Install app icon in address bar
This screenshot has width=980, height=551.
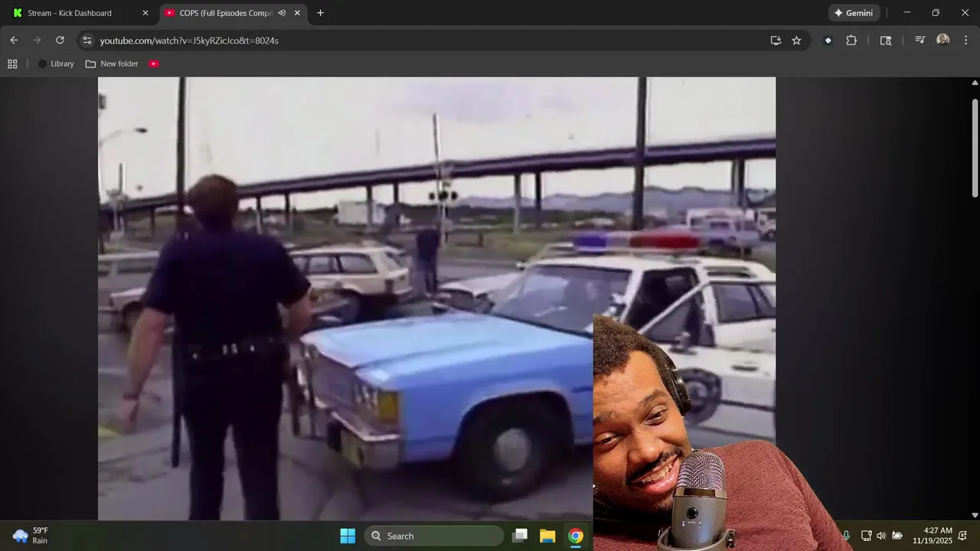click(x=776, y=41)
